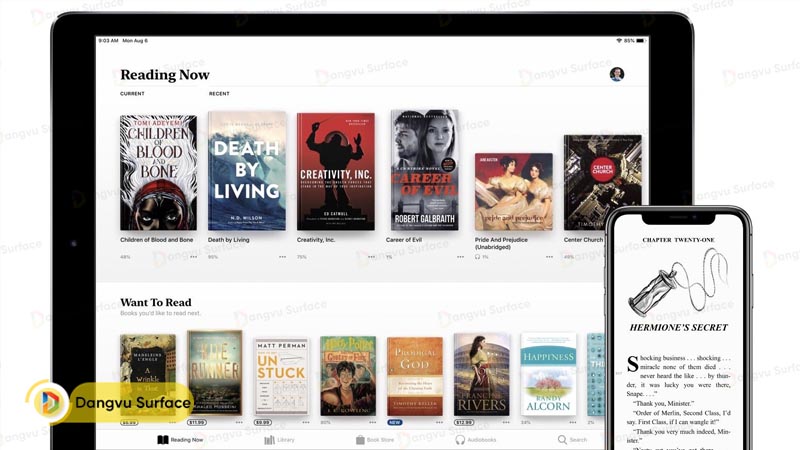Image resolution: width=800 pixels, height=450 pixels.
Task: Open more options under The Kite Runner
Action: 239,422
